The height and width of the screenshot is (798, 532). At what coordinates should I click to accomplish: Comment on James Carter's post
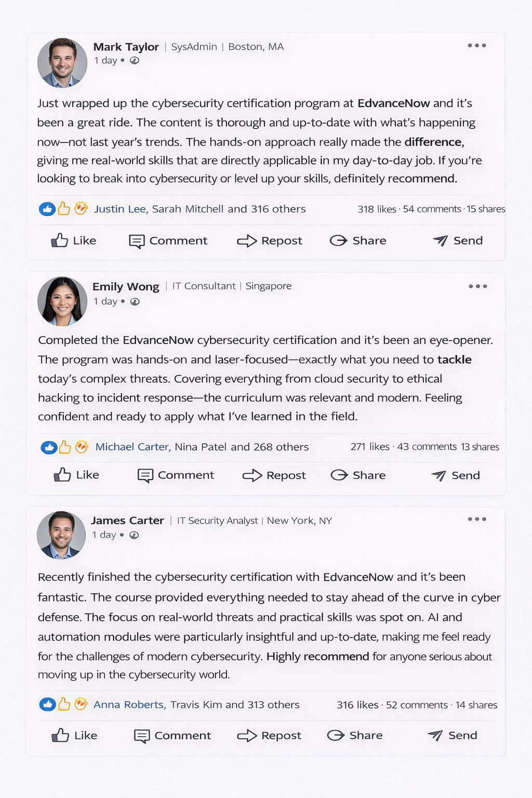coord(172,736)
